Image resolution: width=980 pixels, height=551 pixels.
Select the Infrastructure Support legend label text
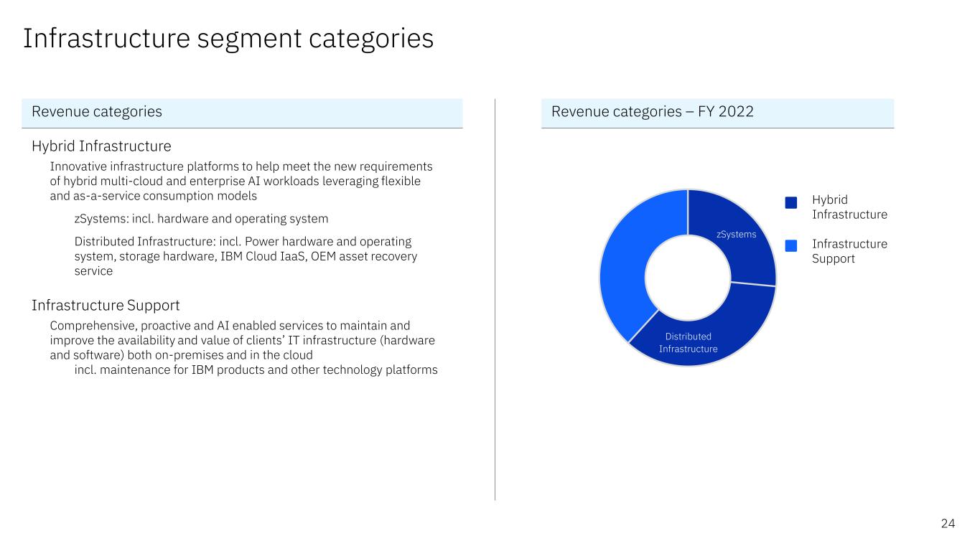coord(849,251)
